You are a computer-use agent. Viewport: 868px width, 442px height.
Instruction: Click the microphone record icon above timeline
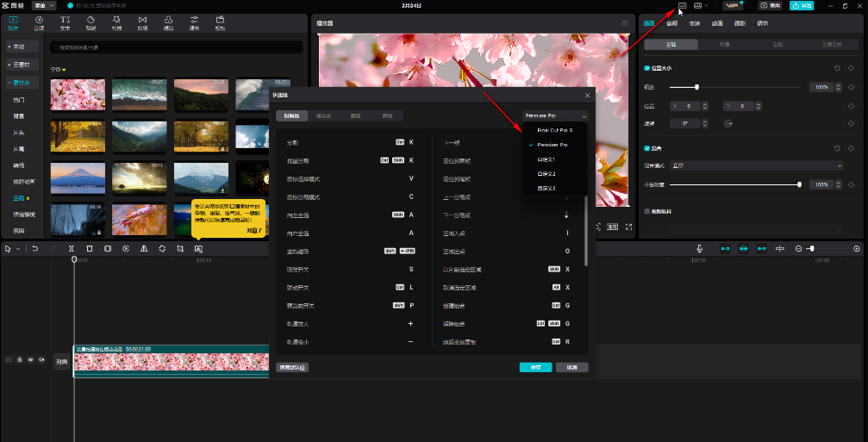700,248
